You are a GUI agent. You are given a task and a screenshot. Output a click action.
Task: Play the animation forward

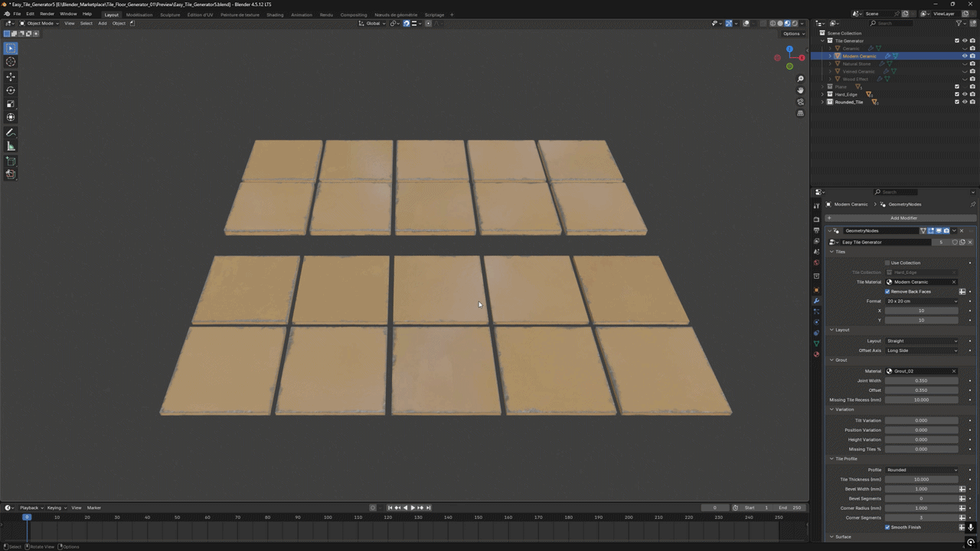coord(413,507)
